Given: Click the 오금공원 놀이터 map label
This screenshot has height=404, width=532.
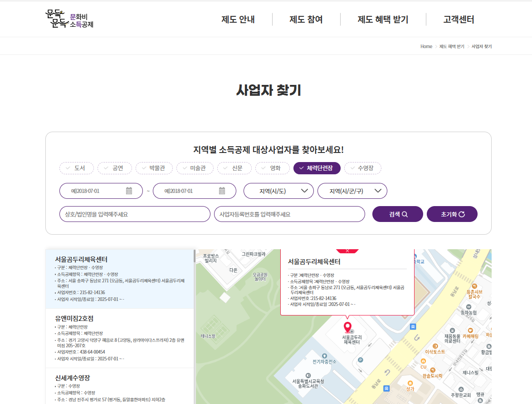Looking at the screenshot, I should [260, 277].
